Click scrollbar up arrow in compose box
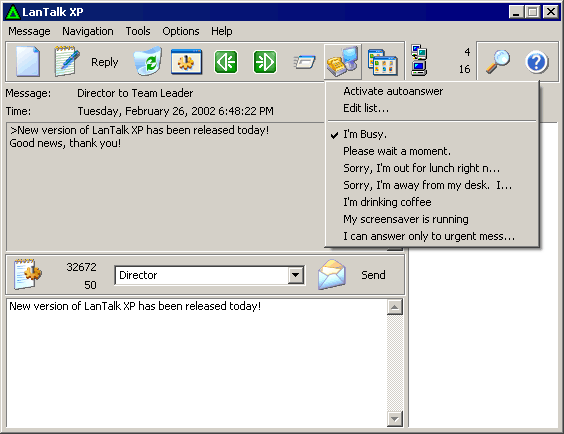 (395, 307)
